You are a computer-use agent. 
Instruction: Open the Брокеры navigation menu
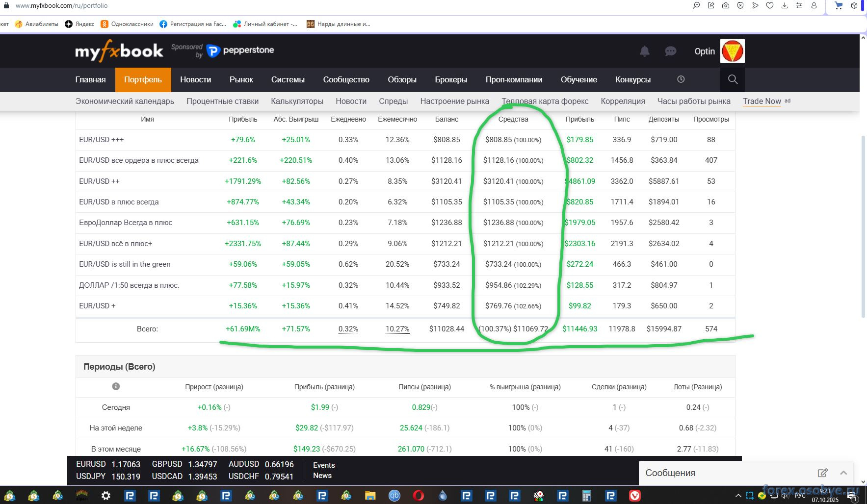[450, 79]
